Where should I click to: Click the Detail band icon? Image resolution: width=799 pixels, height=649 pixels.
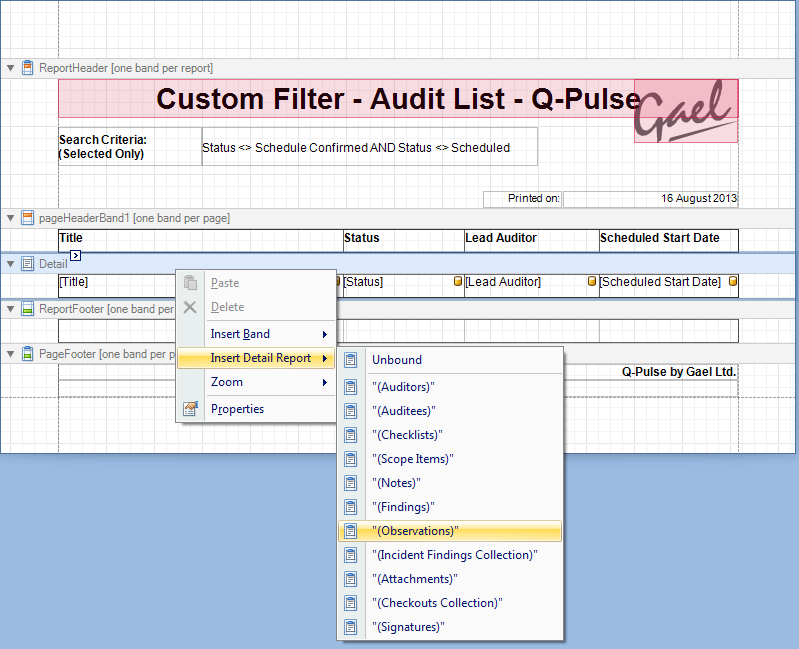[28, 263]
